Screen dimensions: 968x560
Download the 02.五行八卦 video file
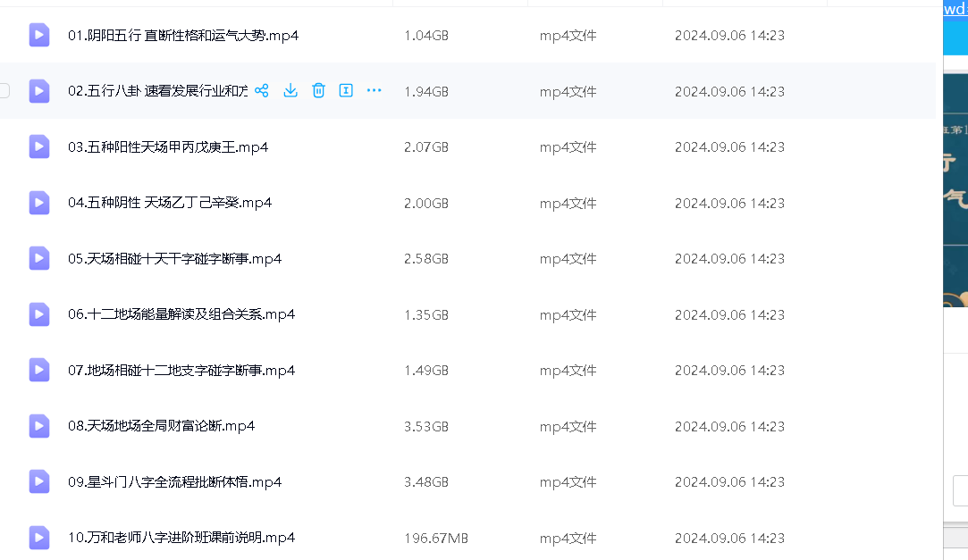[290, 90]
